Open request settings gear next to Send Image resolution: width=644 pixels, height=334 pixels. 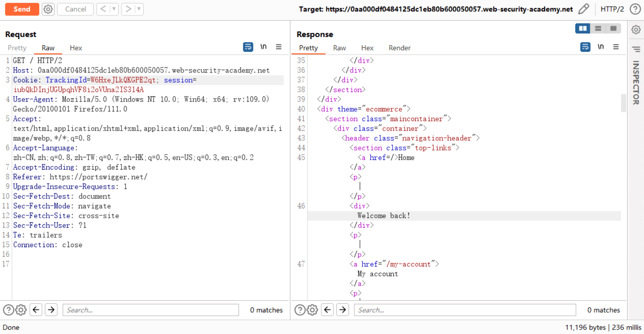pyautogui.click(x=48, y=9)
